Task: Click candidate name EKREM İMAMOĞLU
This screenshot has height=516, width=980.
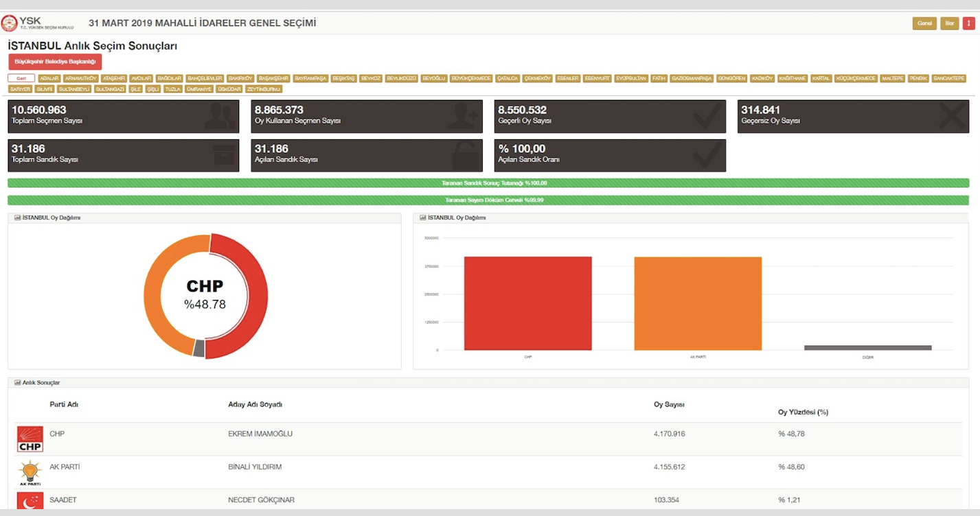Action: point(260,434)
